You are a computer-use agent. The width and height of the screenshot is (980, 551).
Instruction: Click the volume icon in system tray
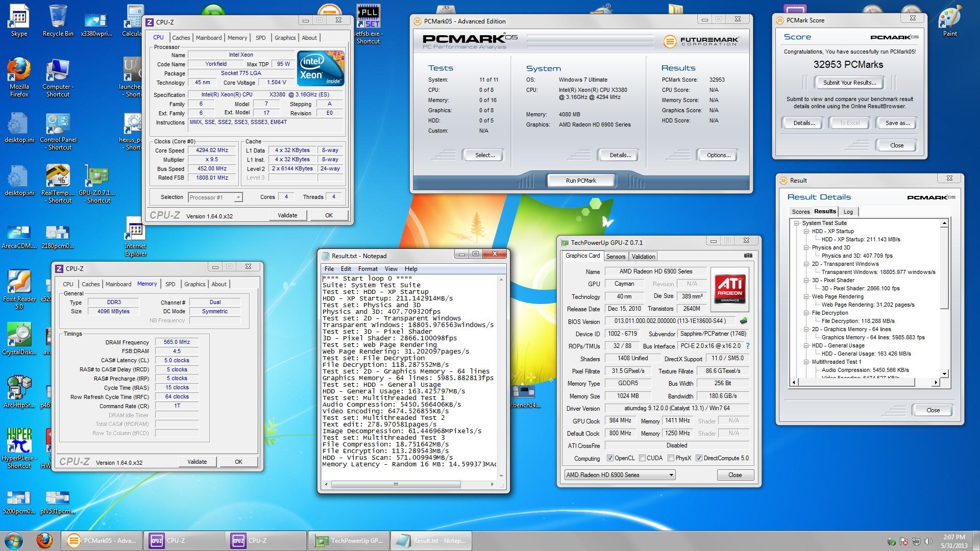(x=928, y=541)
